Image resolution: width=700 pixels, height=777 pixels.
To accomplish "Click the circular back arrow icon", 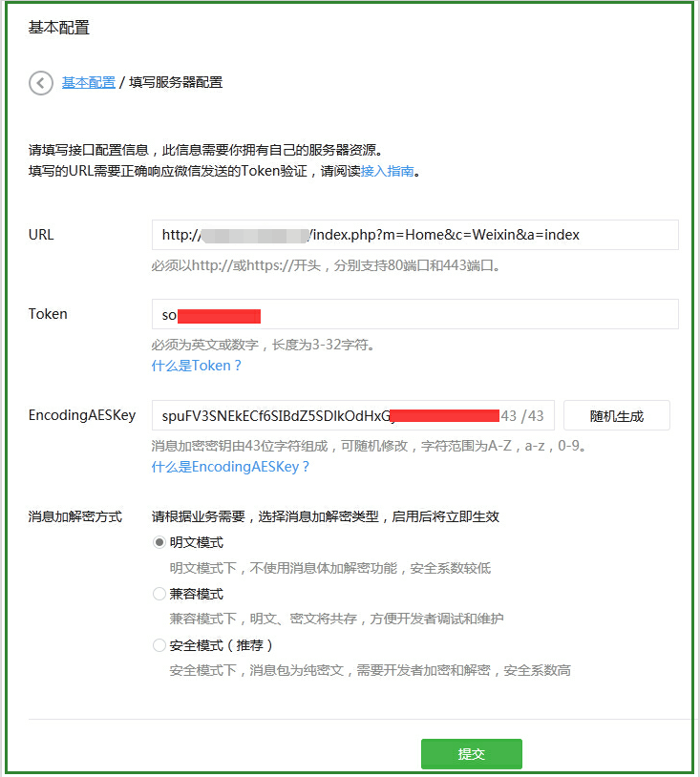I will coord(40,83).
